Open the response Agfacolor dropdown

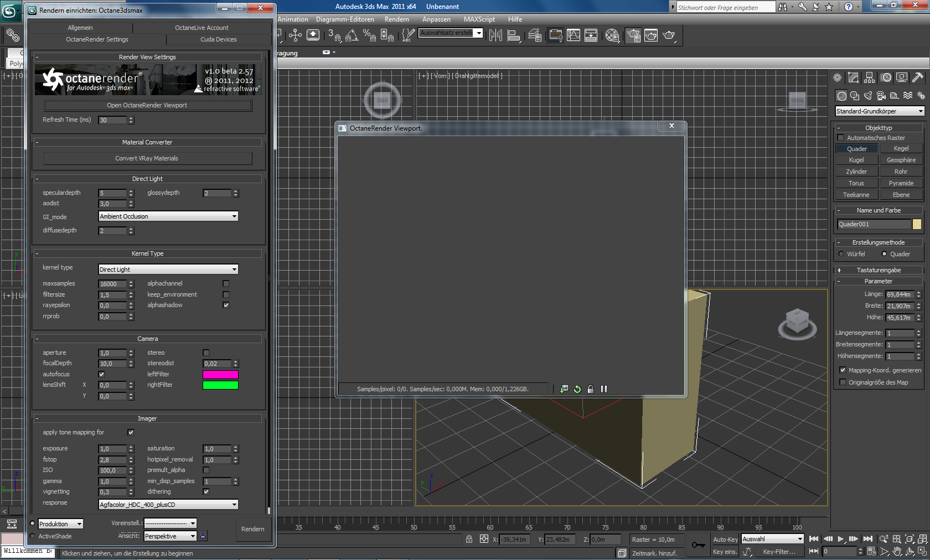click(168, 505)
